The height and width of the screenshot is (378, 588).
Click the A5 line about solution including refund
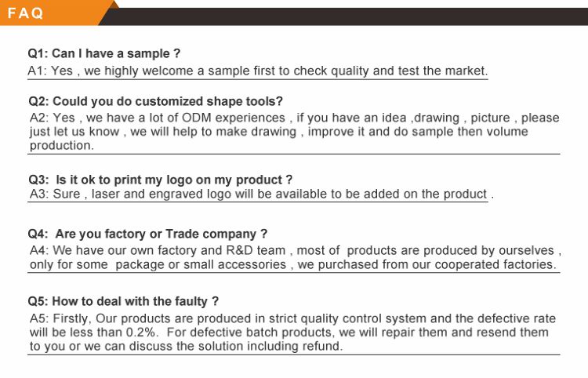pos(186,347)
